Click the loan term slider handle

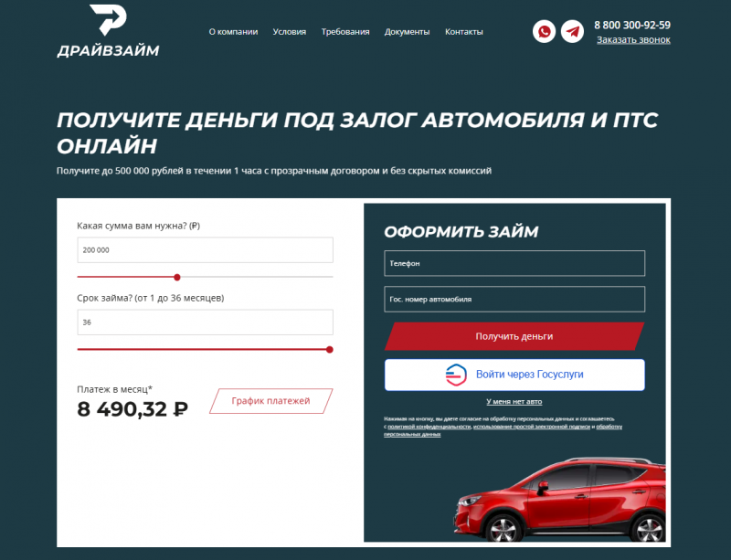click(x=330, y=350)
